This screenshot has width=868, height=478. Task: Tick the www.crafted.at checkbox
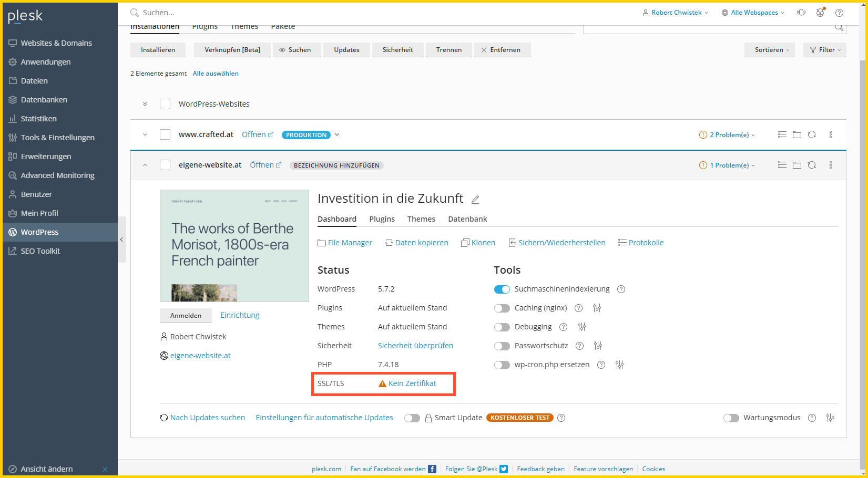165,134
